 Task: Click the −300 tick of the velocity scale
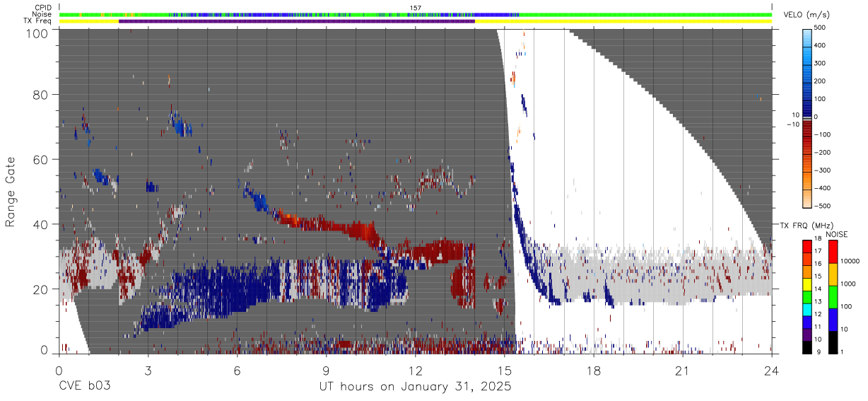tap(821, 170)
